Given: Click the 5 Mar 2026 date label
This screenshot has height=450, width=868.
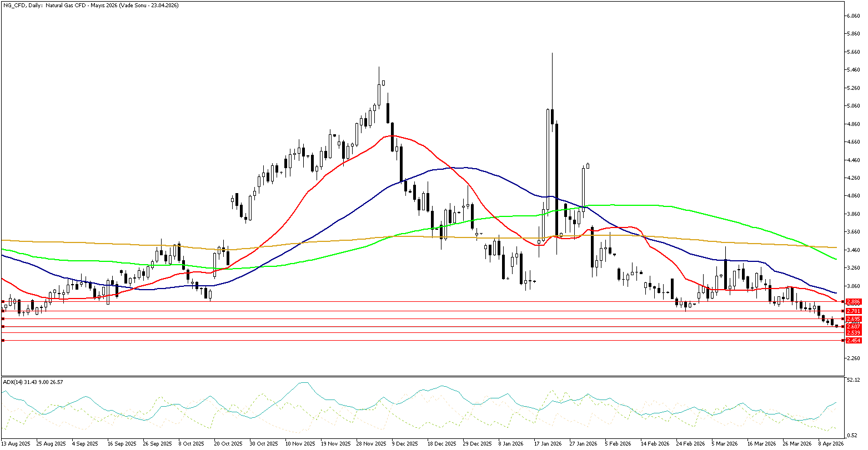Looking at the screenshot, I should click(x=724, y=444).
